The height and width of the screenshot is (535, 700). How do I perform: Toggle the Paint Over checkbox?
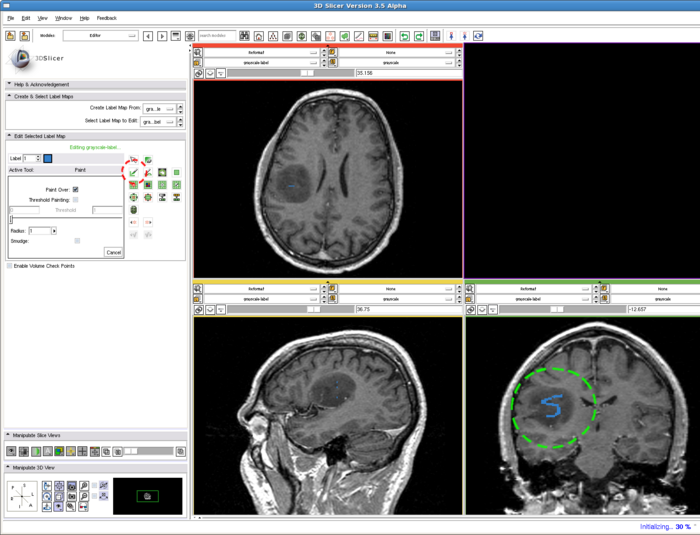click(x=76, y=189)
